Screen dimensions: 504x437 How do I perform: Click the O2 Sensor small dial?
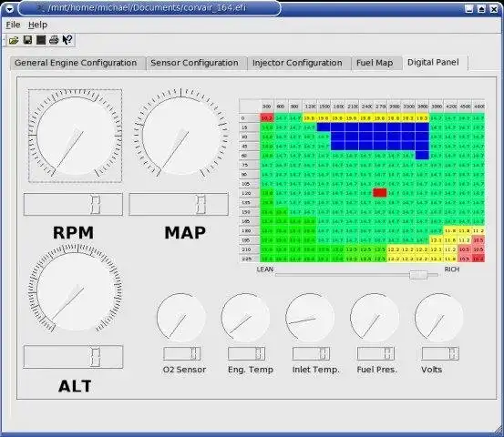181,317
